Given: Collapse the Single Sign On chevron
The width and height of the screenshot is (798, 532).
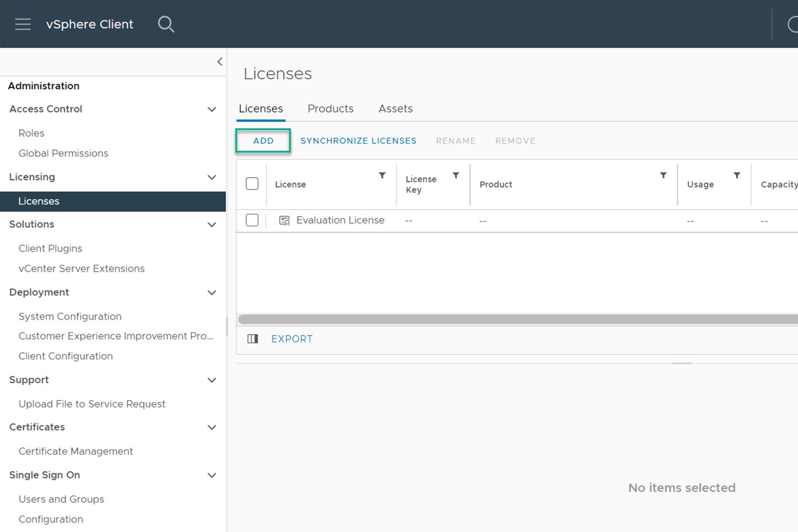Looking at the screenshot, I should click(212, 475).
